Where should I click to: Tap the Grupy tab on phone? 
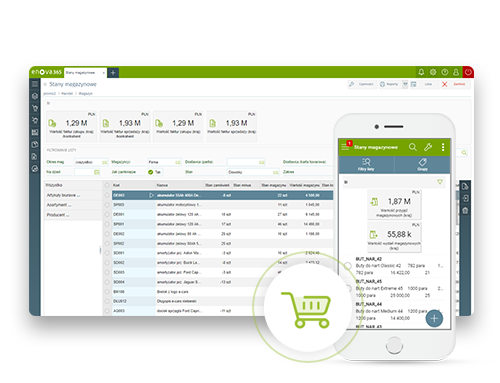[422, 165]
